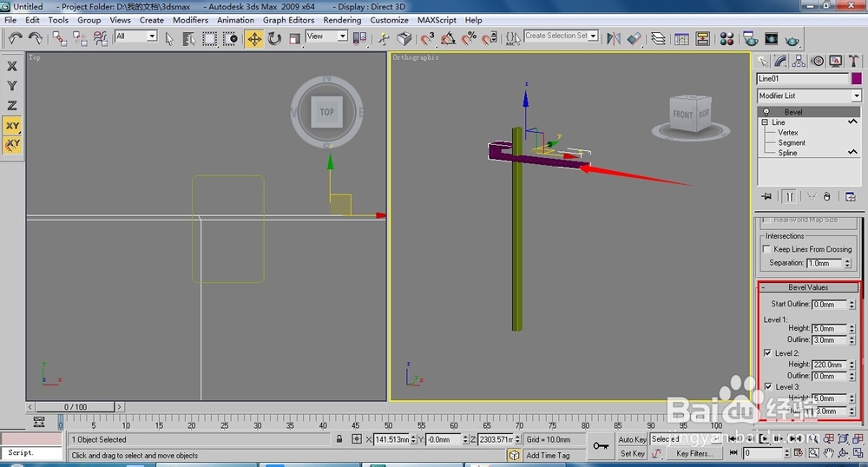Click the time slider 0/100 handle

pos(75,407)
